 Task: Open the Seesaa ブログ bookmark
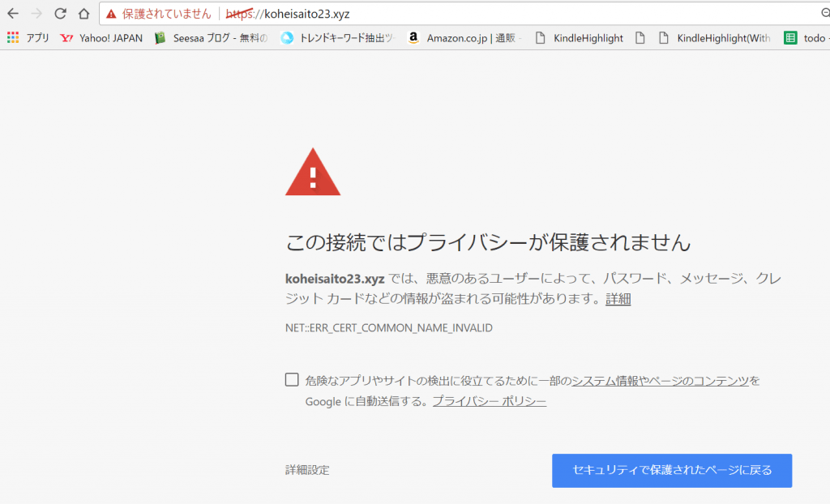click(211, 37)
